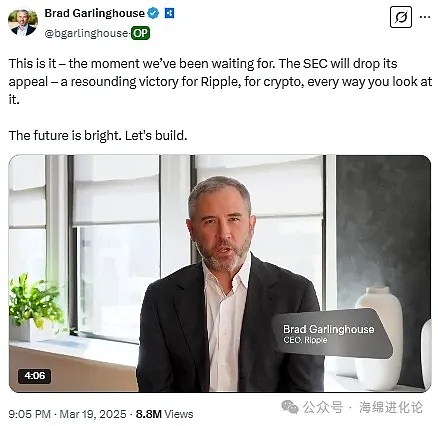
Task: Click the green OP badge
Action: 140,33
